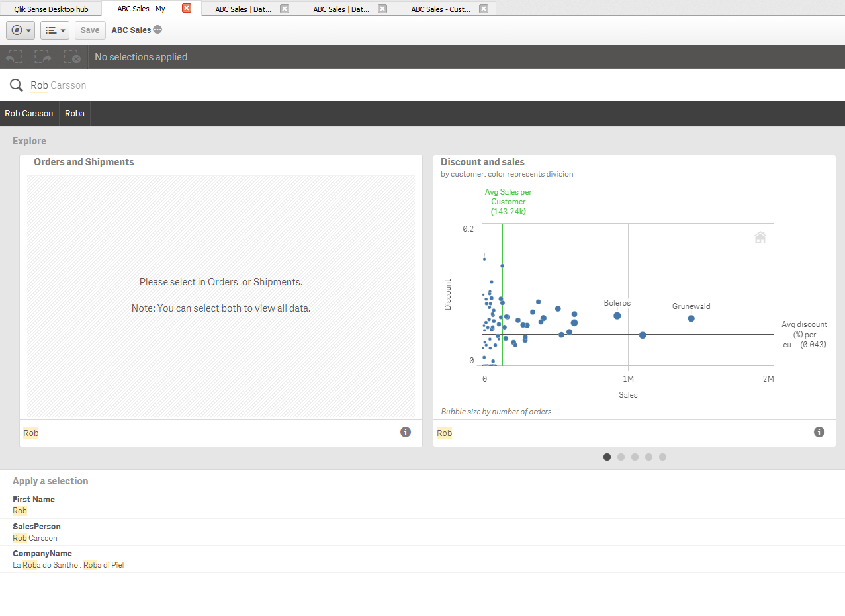This screenshot has width=845, height=616.
Task: Click the No selections applied text
Action: (141, 57)
